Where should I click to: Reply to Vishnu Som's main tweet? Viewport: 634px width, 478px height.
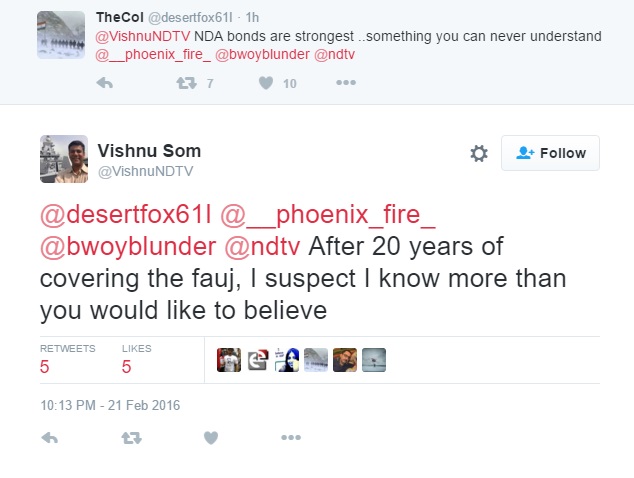tap(49, 438)
